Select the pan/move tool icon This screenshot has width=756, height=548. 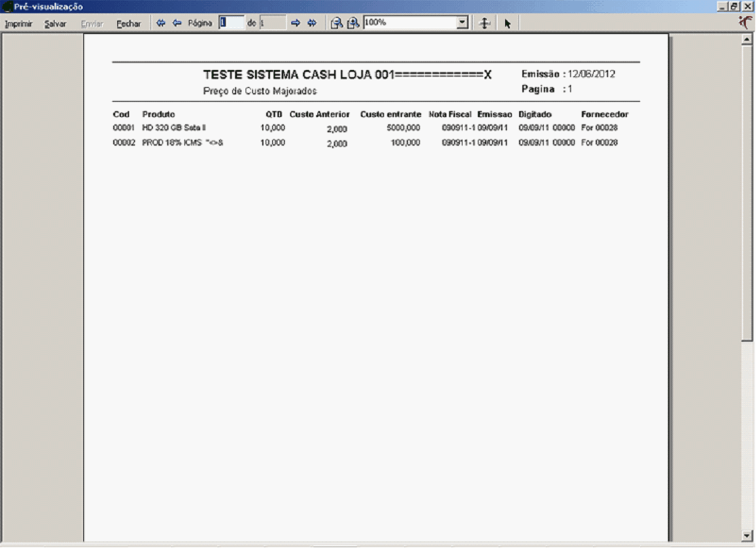[x=485, y=23]
